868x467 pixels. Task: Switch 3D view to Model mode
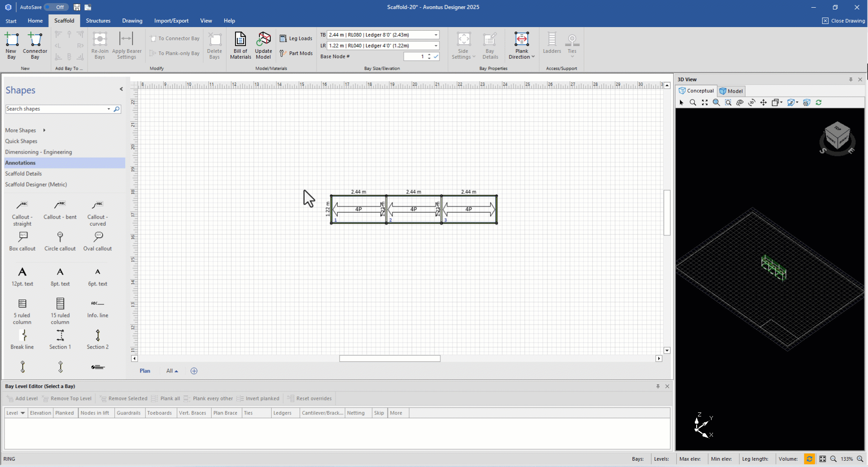pyautogui.click(x=731, y=91)
